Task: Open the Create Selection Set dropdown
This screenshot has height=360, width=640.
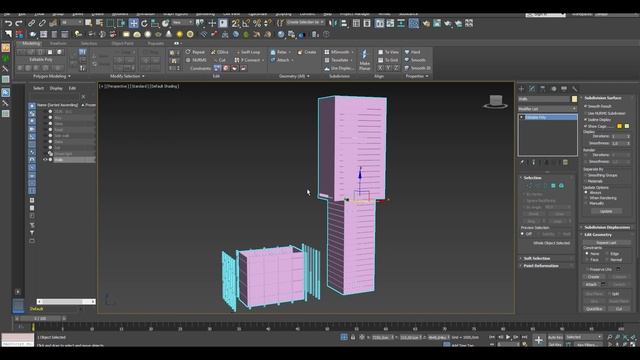Action: click(305, 22)
